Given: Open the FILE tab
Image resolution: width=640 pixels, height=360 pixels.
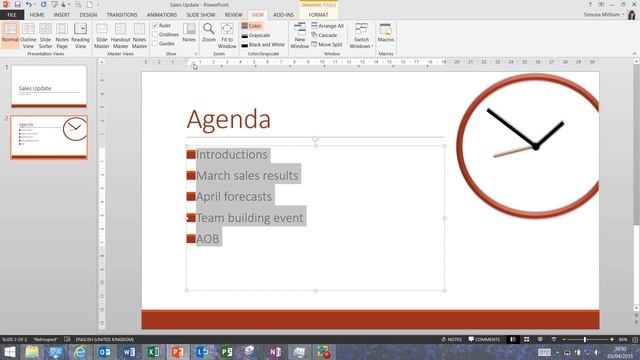Looking at the screenshot, I should point(12,15).
